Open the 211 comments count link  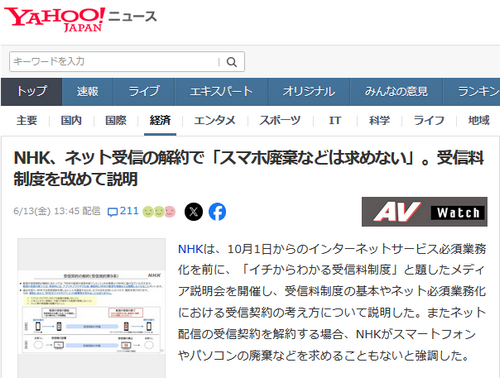129,211
